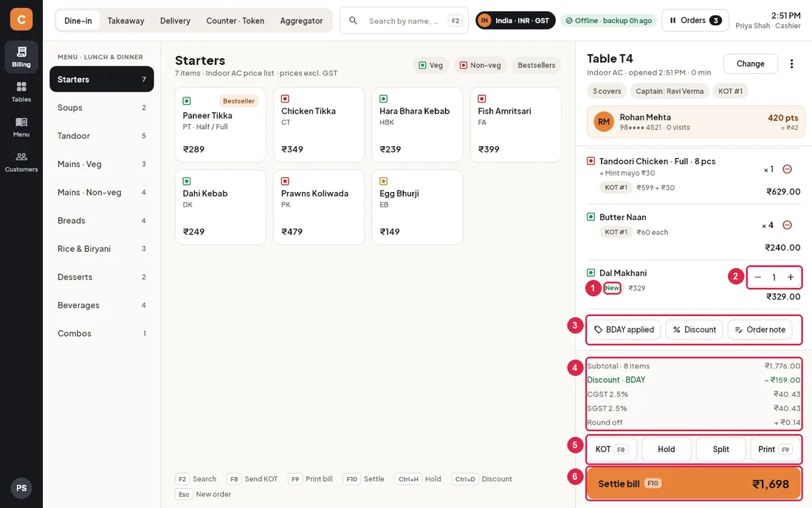The width and height of the screenshot is (812, 508).
Task: Increase Dal Makhani quantity
Action: (791, 277)
